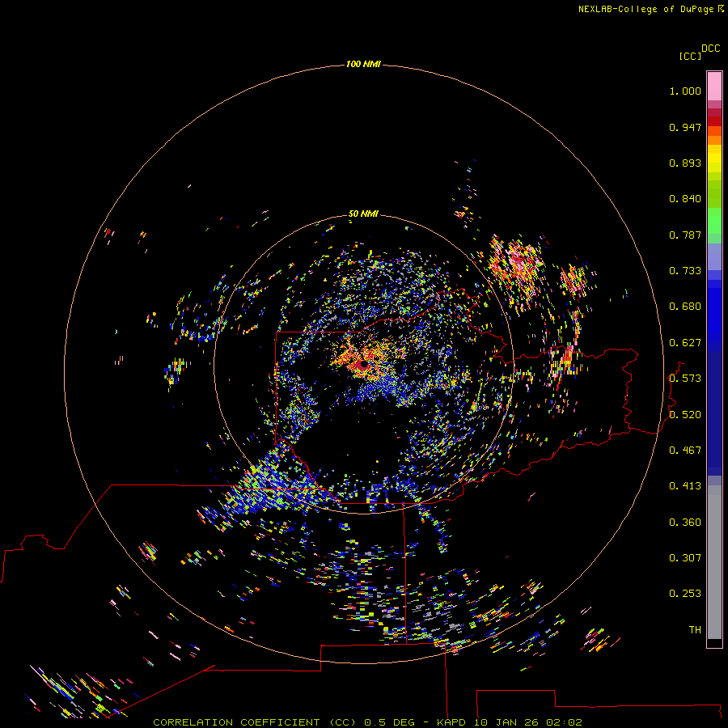Screen dimensions: 728x728
Task: Click the 0.893 scale value
Action: 685,163
